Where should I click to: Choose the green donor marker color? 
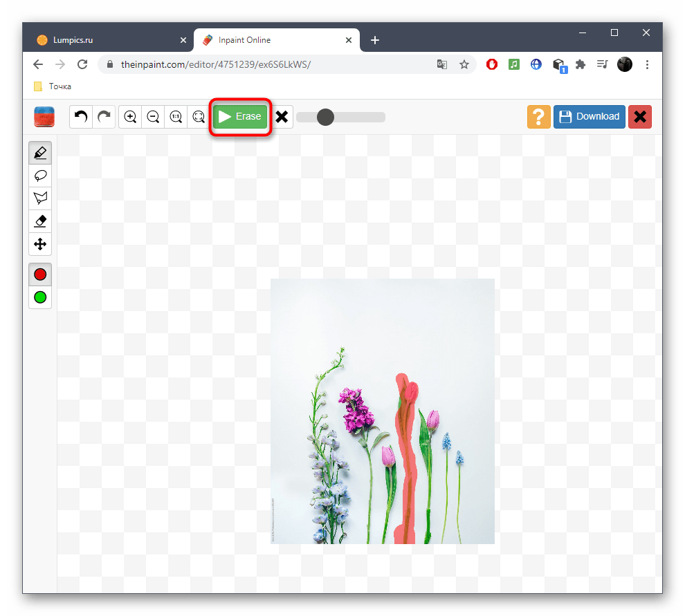point(40,297)
